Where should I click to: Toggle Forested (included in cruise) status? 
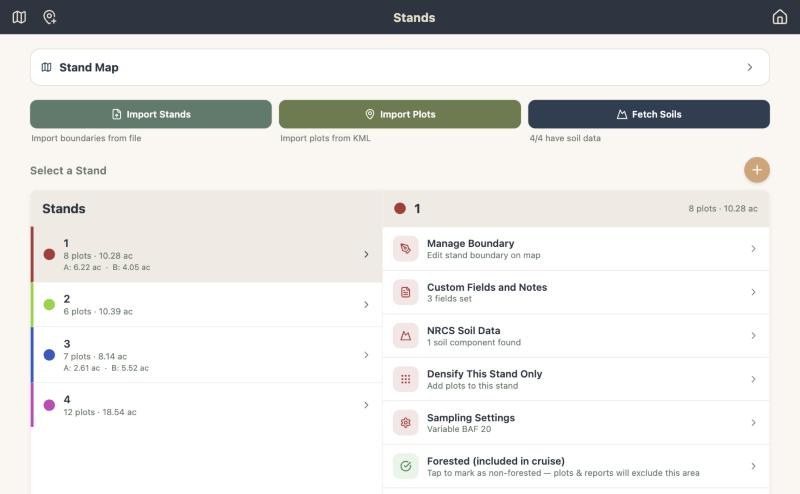point(576,466)
